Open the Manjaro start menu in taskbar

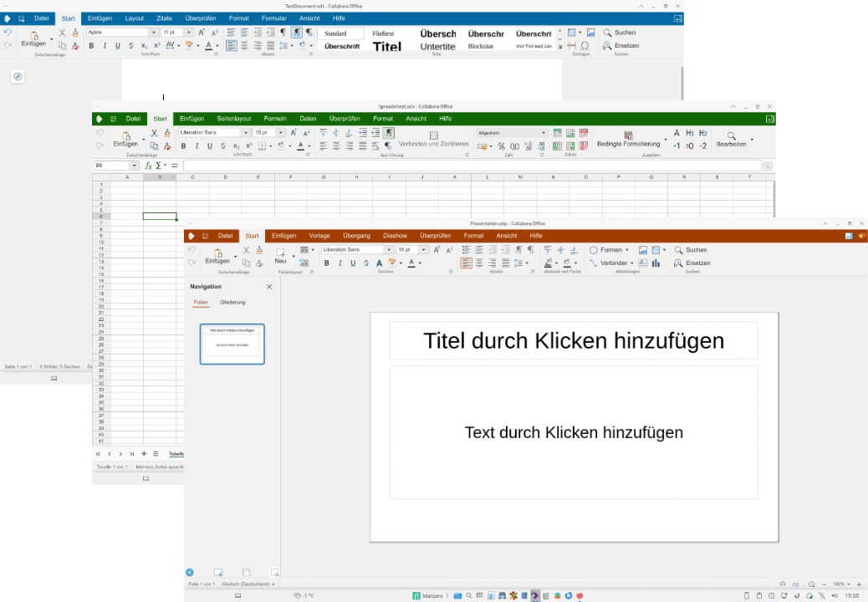point(428,596)
